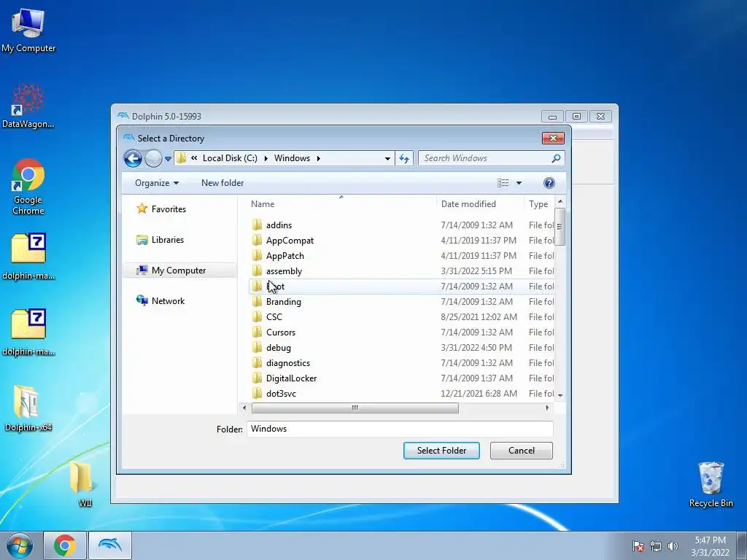The width and height of the screenshot is (747, 560).
Task: Click the Folder name input field
Action: [x=400, y=429]
